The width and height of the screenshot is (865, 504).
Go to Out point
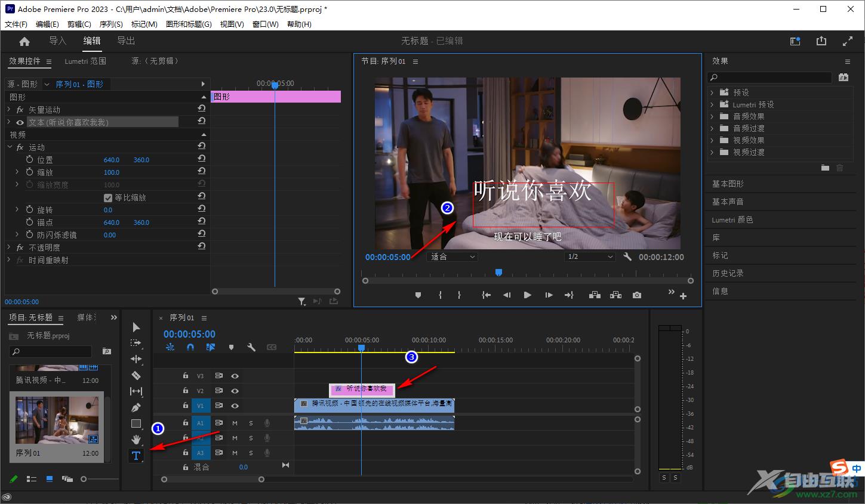point(569,295)
